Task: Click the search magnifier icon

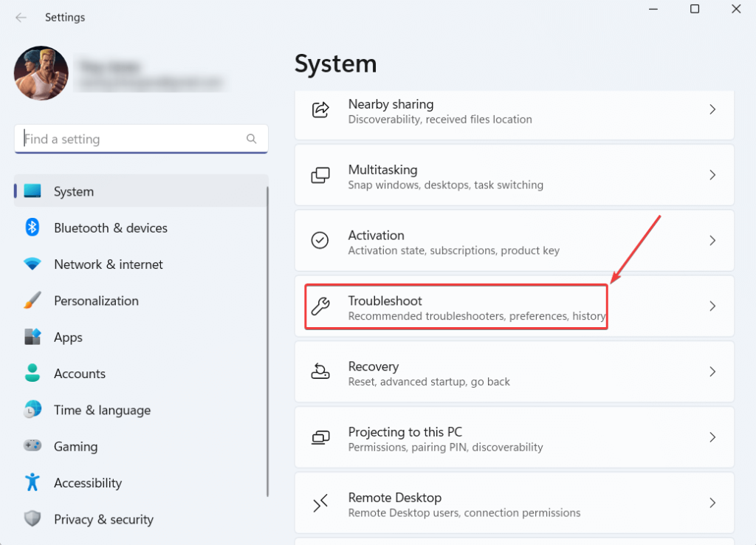Action: pyautogui.click(x=252, y=139)
